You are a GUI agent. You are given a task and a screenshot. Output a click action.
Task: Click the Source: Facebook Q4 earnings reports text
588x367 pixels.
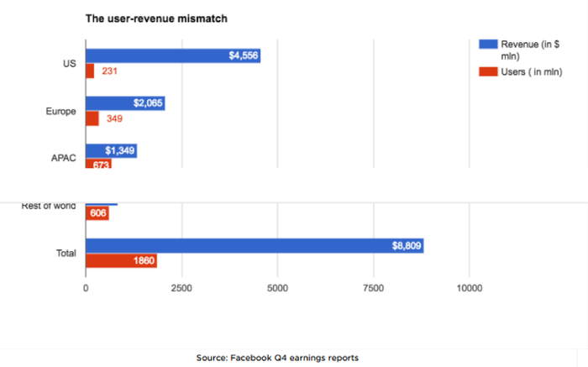coord(277,358)
